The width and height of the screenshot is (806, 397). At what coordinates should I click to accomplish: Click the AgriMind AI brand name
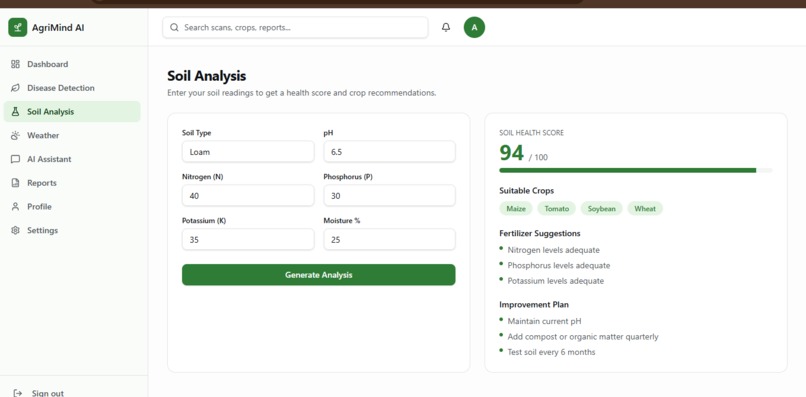coord(58,28)
